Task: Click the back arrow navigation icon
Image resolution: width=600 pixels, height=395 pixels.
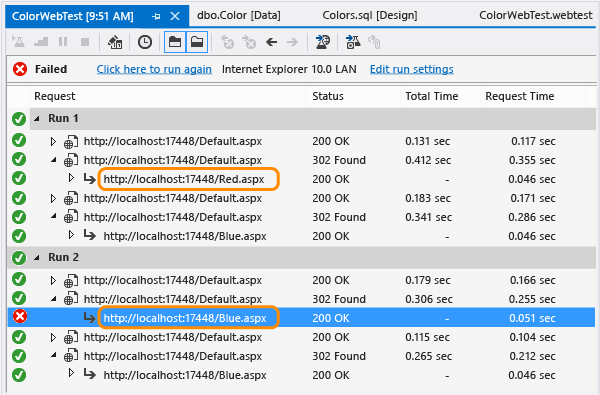Action: coord(271,42)
